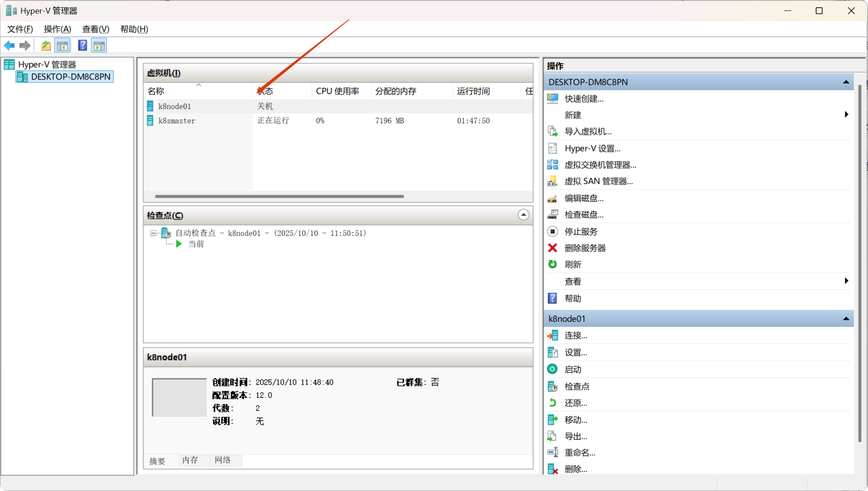Sort by the Name column header
Screen dimensions: 868x491
[x=198, y=91]
